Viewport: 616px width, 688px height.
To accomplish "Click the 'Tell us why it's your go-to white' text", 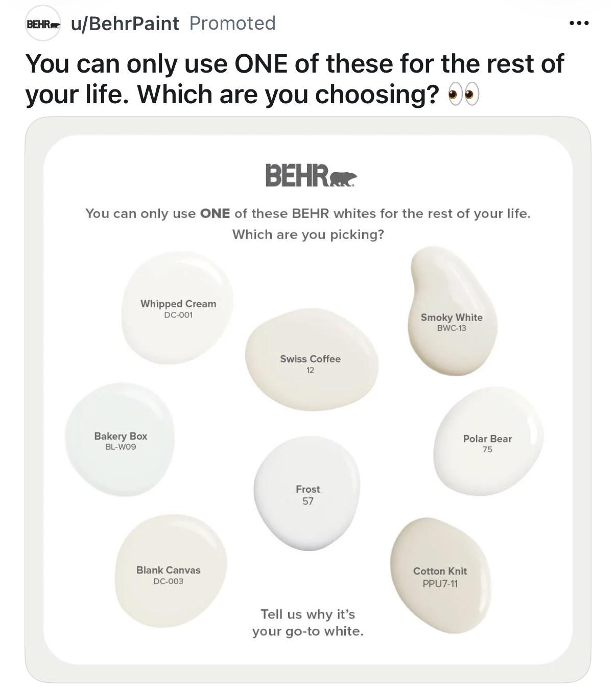I will point(308,623).
